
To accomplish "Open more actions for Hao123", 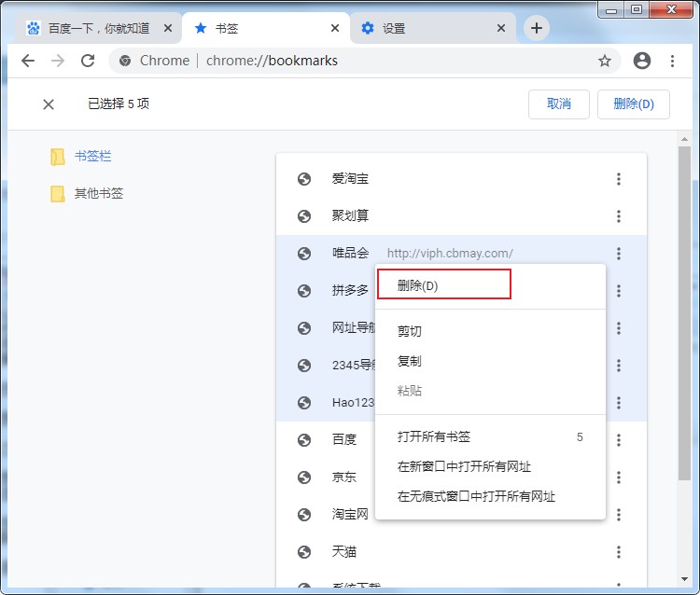I will 618,403.
